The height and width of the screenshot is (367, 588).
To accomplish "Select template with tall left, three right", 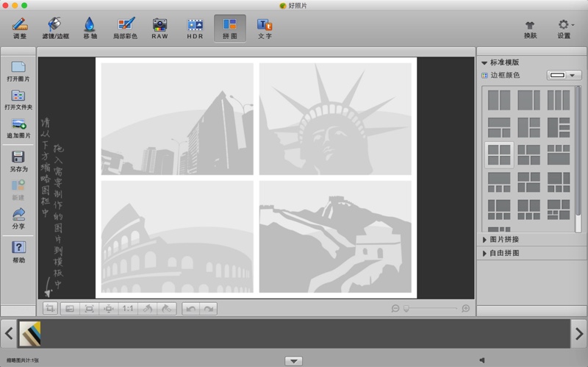I will 559,127.
